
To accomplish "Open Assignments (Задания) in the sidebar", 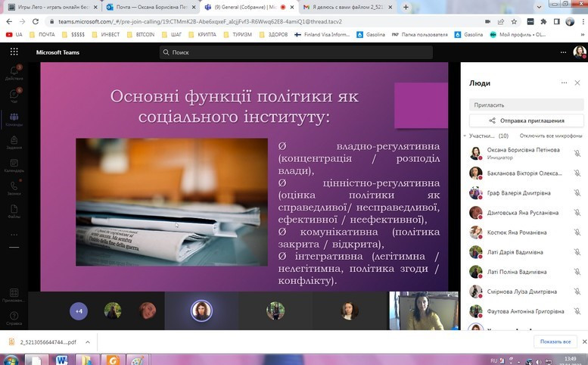I will (x=14, y=142).
